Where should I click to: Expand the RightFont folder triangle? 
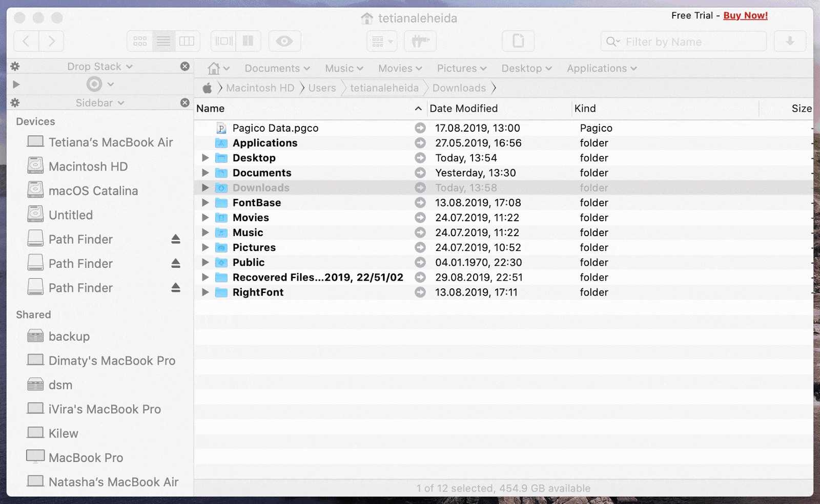206,292
